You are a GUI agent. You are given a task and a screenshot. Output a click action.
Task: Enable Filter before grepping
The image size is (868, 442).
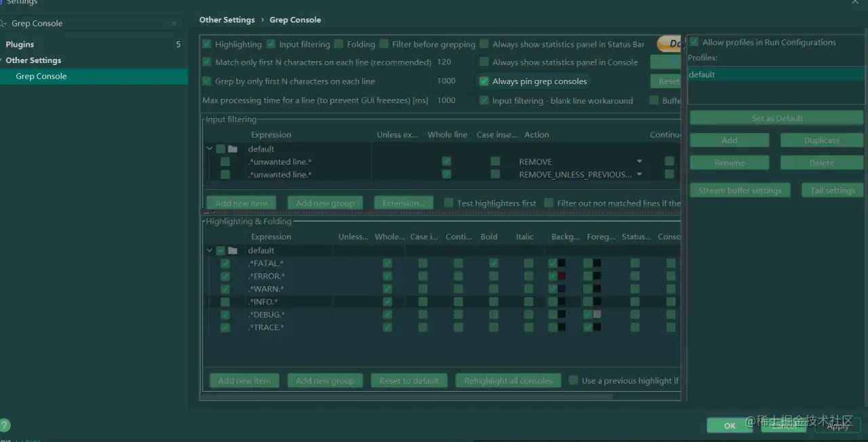click(384, 44)
